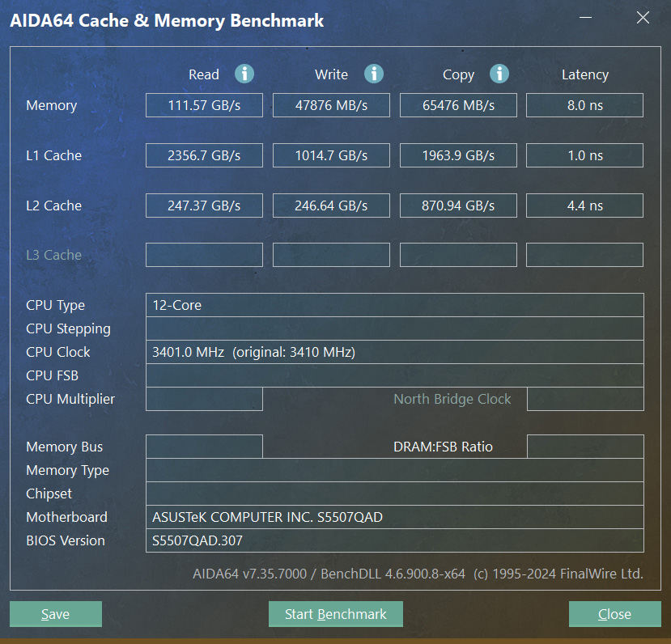This screenshot has height=644, width=671.
Task: Start the benchmark run
Action: pos(335,614)
